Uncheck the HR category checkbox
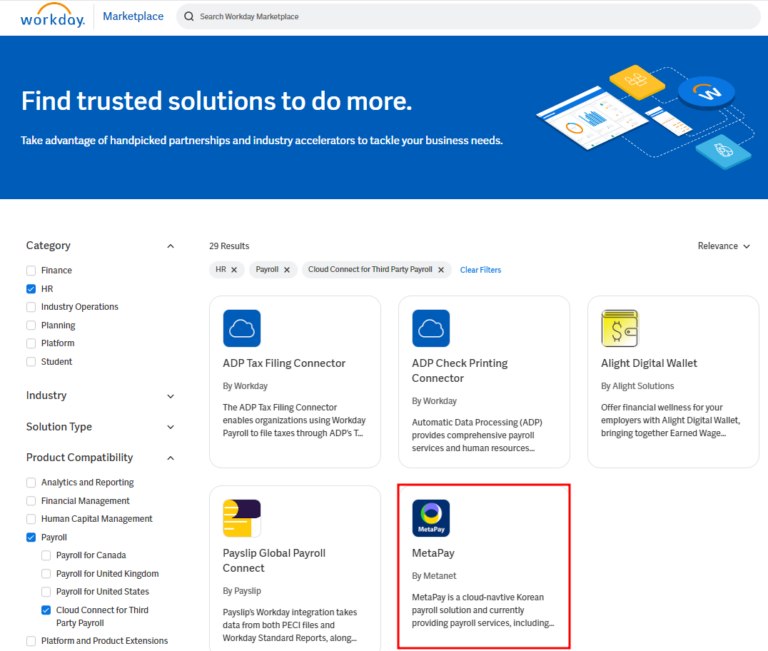768x651 pixels. pyautogui.click(x=31, y=289)
